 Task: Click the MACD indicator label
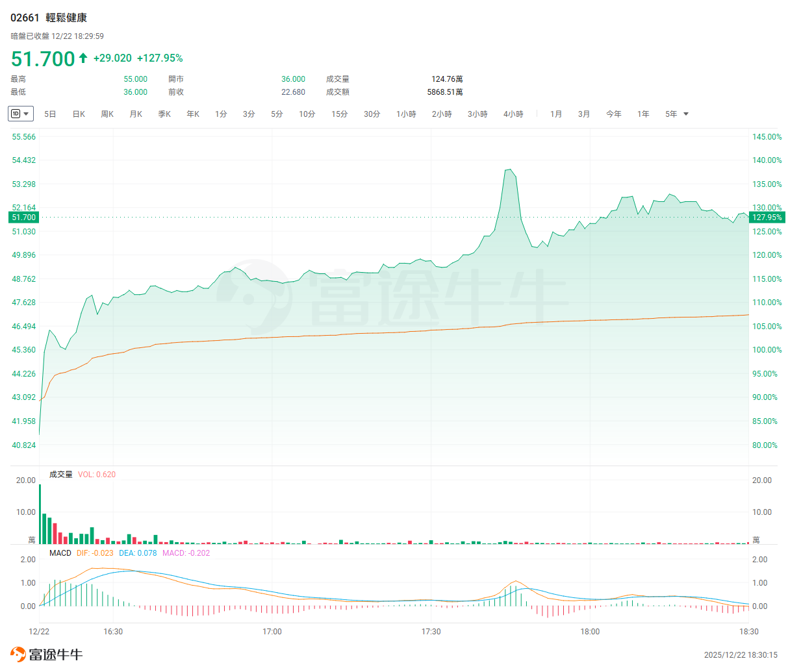click(60, 553)
